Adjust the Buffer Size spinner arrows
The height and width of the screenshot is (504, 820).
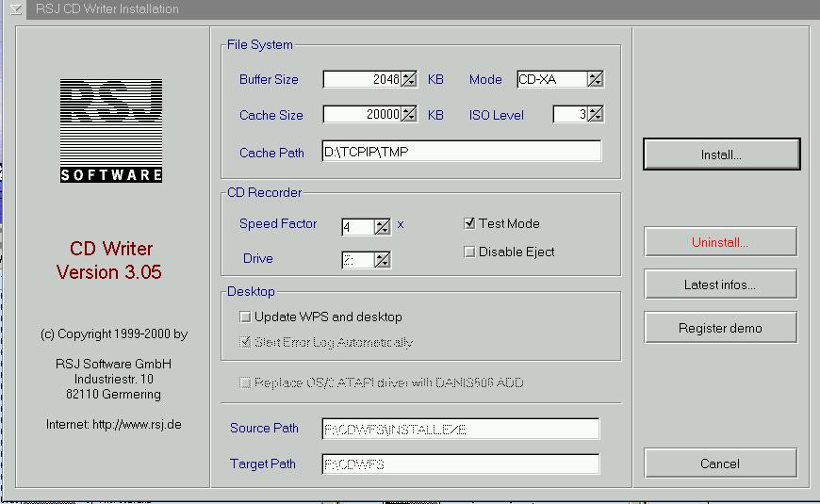pos(409,79)
